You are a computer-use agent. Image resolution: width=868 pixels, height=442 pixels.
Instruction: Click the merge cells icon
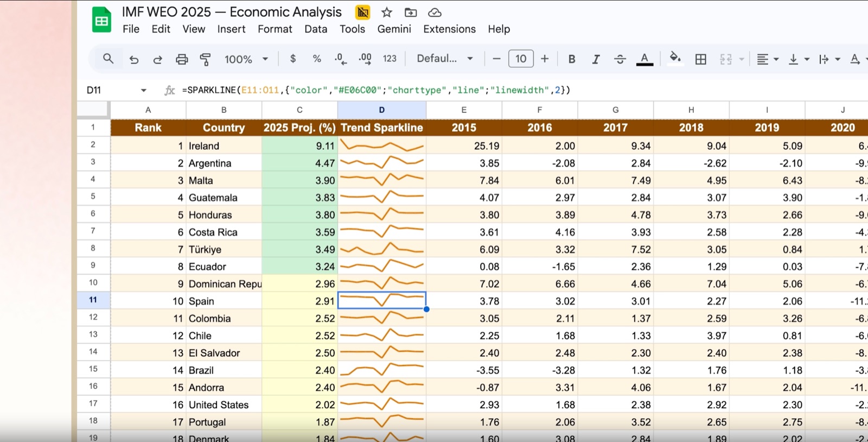(x=726, y=59)
